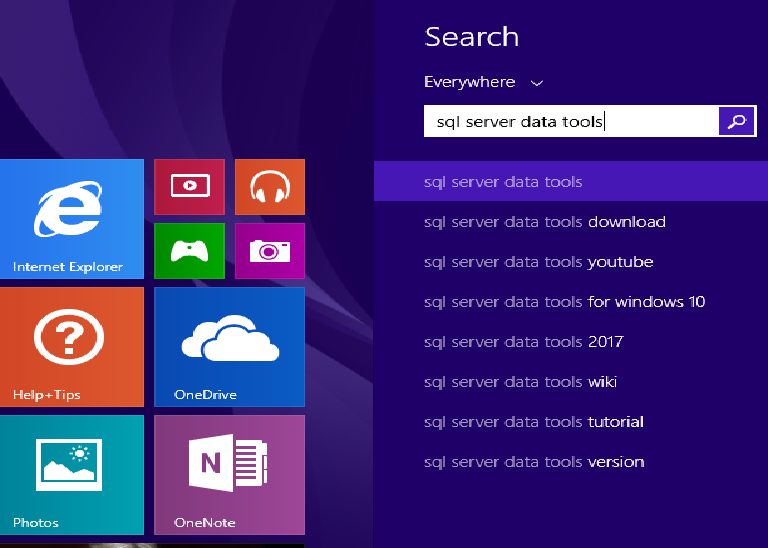Image resolution: width=768 pixels, height=548 pixels.
Task: Open the OneDrive tile
Action: click(x=229, y=347)
